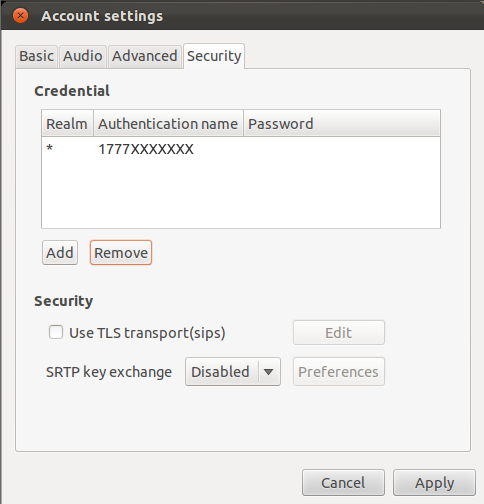Add a new credential
This screenshot has height=504, width=484.
pyautogui.click(x=60, y=253)
